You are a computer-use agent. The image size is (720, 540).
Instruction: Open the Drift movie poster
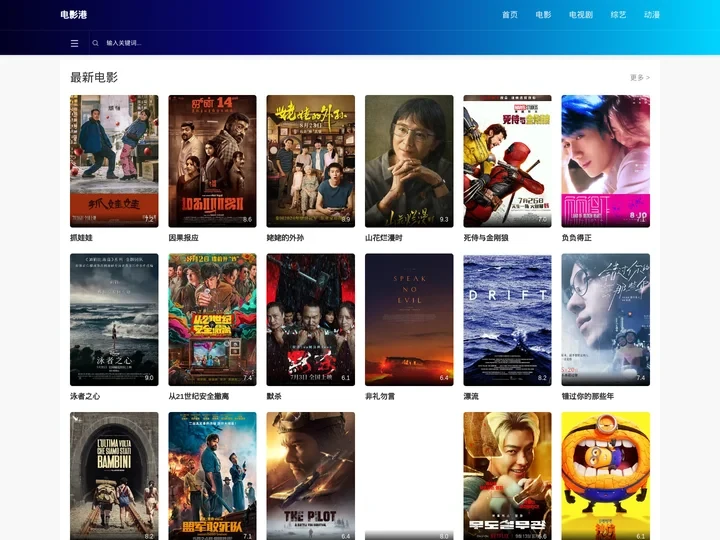(507, 320)
